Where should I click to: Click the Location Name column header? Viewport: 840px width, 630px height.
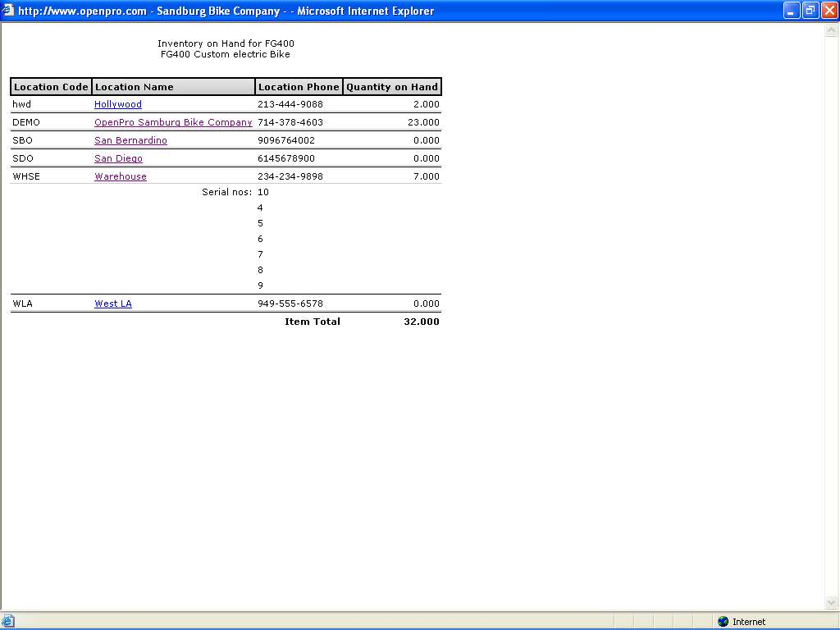tap(135, 87)
